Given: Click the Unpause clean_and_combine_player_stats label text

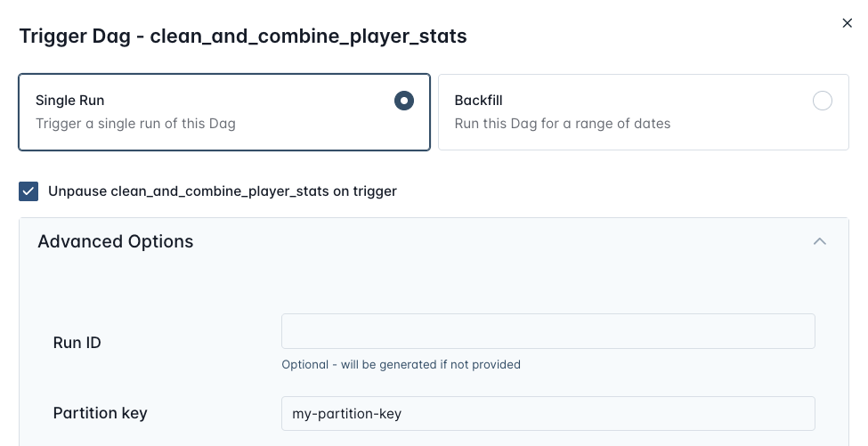Looking at the screenshot, I should pos(223,191).
